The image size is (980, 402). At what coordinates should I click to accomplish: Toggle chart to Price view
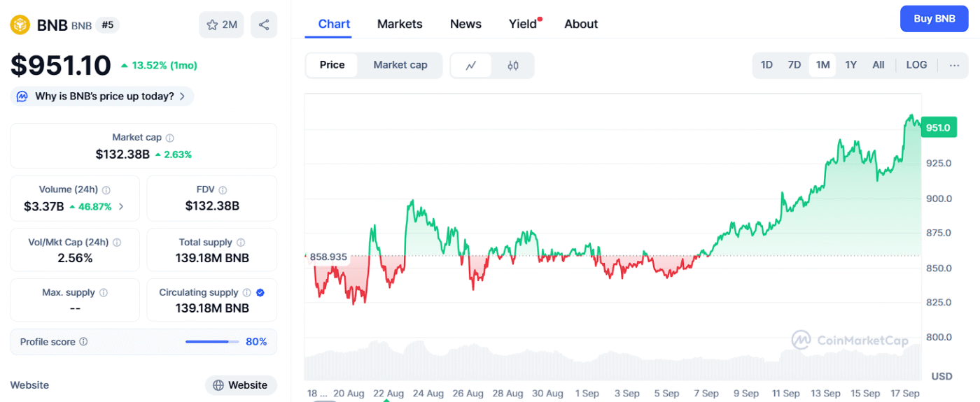click(x=332, y=65)
